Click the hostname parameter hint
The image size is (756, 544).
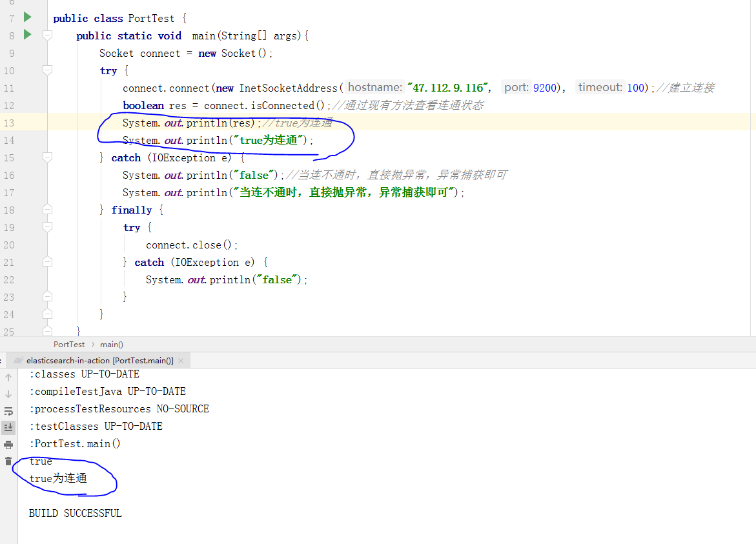tap(375, 87)
